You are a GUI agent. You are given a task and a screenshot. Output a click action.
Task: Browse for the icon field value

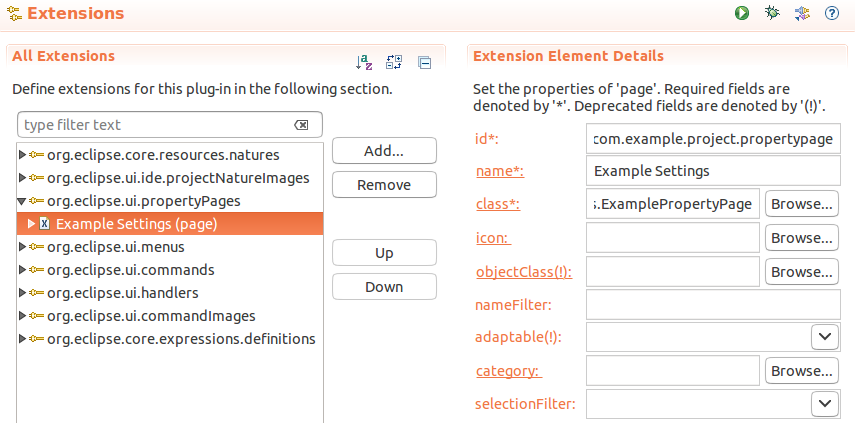tap(802, 238)
